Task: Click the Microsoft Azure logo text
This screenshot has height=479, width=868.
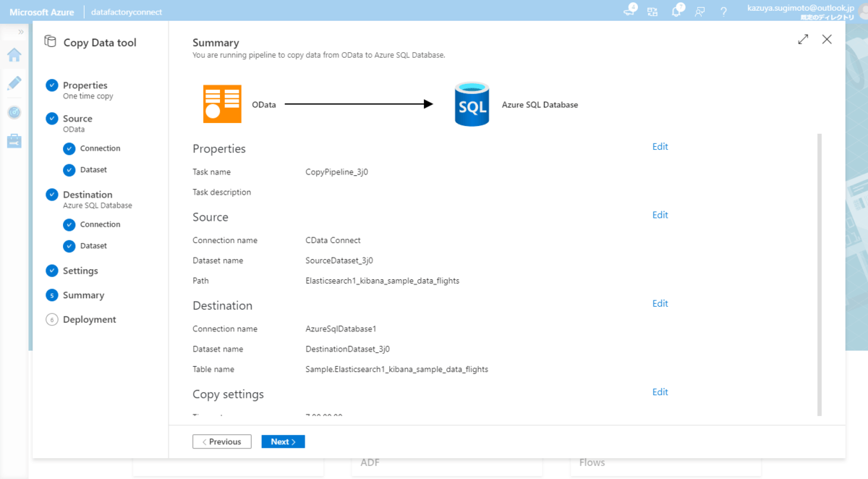Action: pos(42,12)
